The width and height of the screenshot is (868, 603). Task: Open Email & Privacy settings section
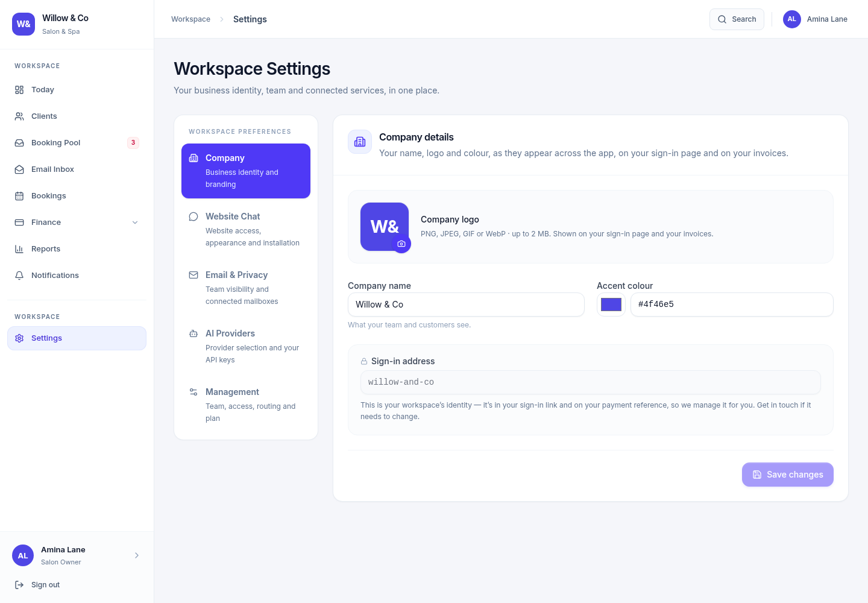(246, 288)
